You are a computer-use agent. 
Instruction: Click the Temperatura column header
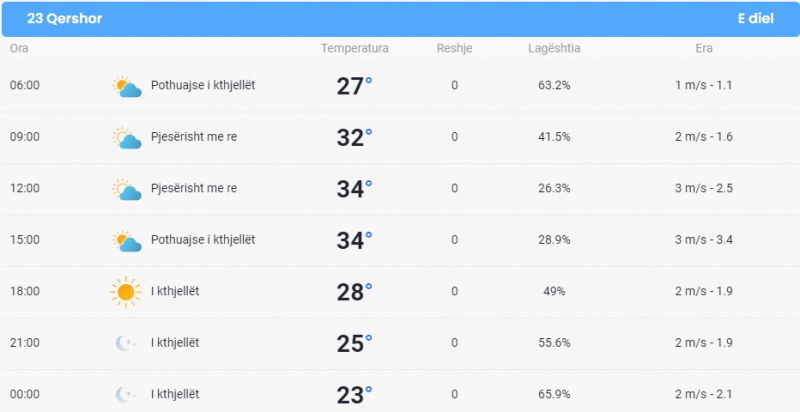coord(355,48)
